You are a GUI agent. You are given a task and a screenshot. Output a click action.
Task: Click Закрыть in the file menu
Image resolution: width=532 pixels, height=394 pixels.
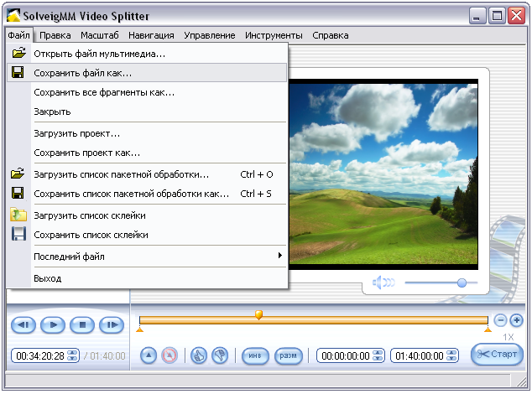[147, 111]
